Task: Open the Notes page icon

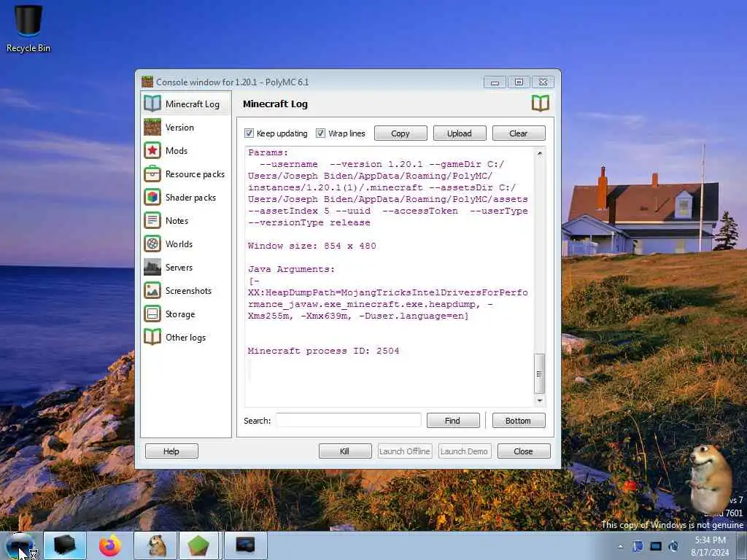Action: point(152,220)
